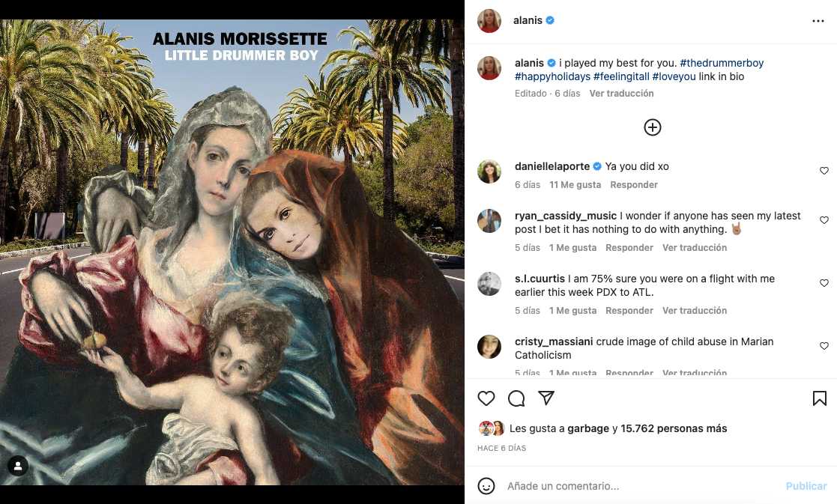The image size is (837, 504).
Task: Like cristy_massiani's comment heart
Action: point(824,346)
